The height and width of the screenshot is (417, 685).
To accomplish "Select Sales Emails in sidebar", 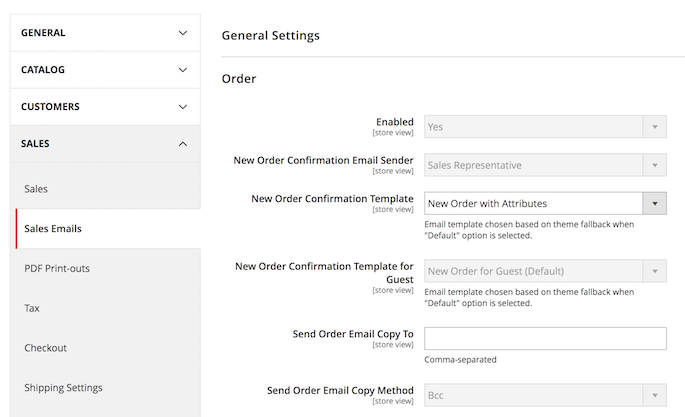I will click(x=53, y=228).
